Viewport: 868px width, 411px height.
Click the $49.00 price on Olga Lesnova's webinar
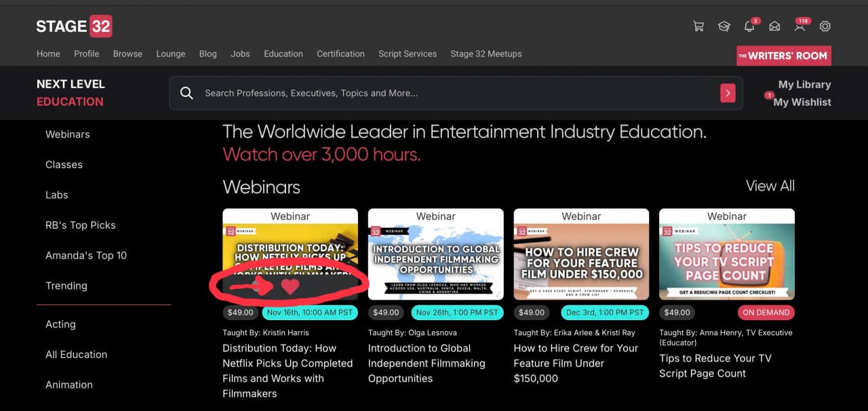[386, 313]
